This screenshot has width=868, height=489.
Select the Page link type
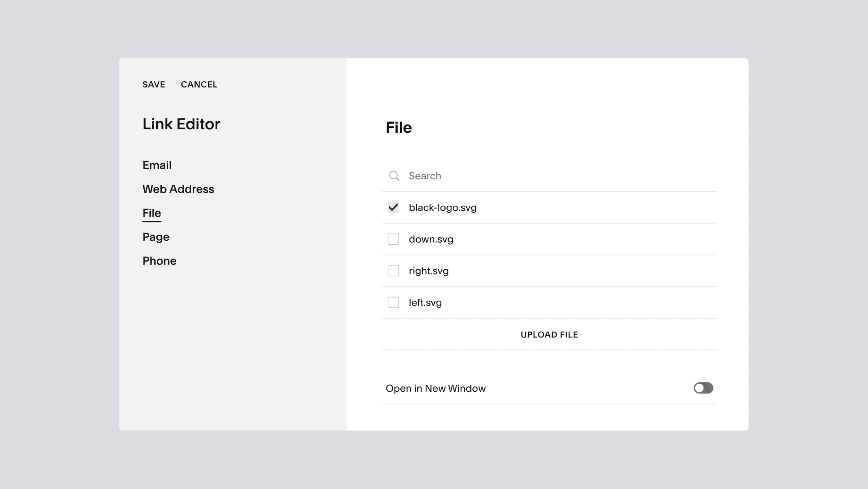click(156, 237)
